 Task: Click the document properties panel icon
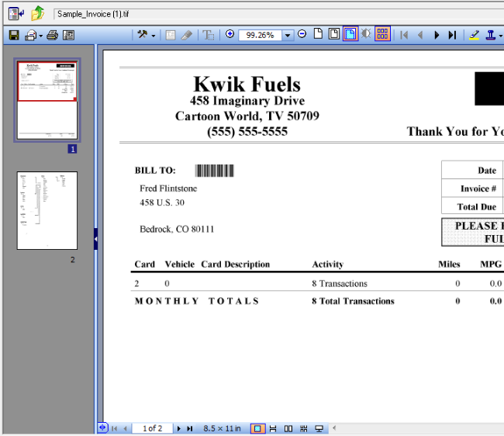click(x=68, y=35)
